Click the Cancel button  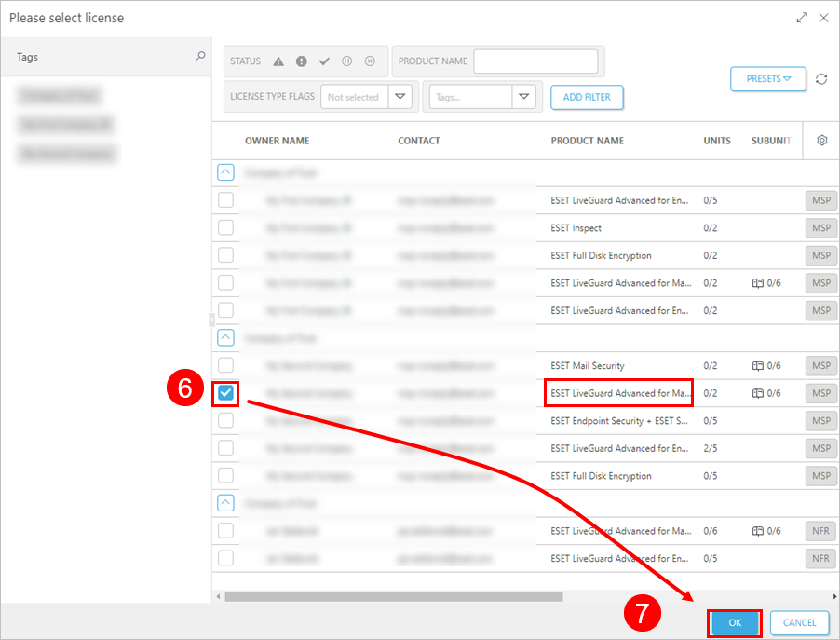pyautogui.click(x=799, y=623)
